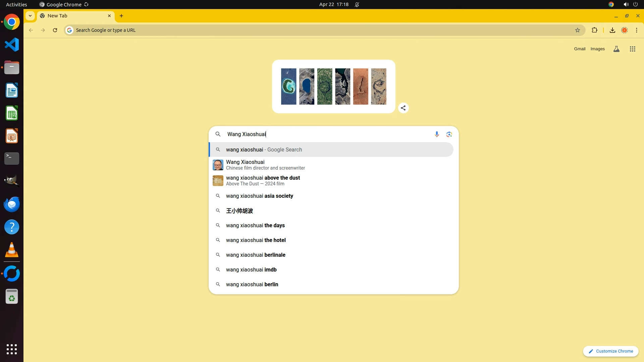Expand the tab search dropdown
Viewport: 644px width, 362px height.
[30, 16]
